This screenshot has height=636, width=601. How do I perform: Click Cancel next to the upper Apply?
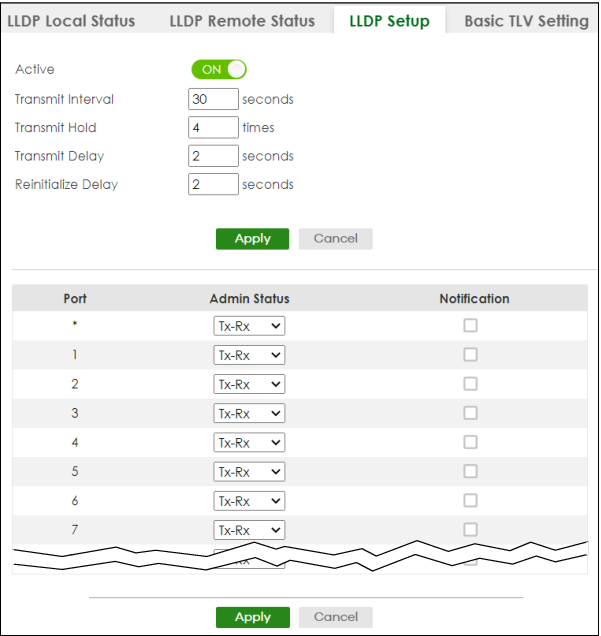pos(335,239)
